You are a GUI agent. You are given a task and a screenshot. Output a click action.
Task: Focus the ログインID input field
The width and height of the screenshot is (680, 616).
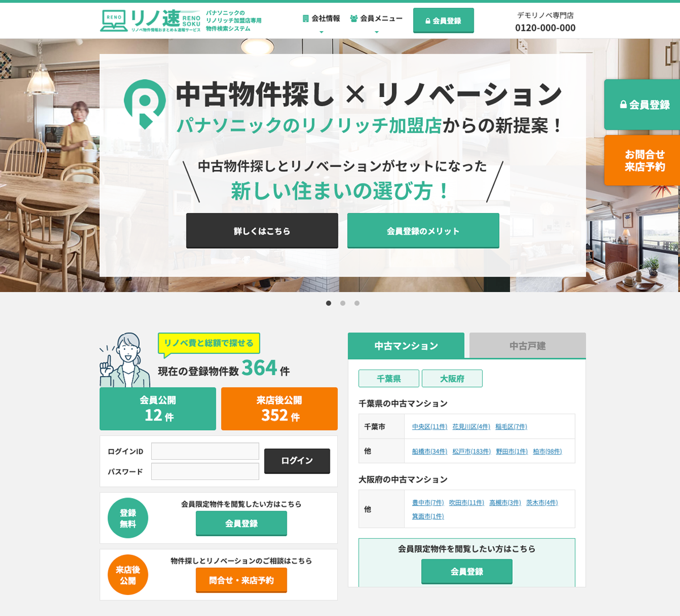coord(205,451)
